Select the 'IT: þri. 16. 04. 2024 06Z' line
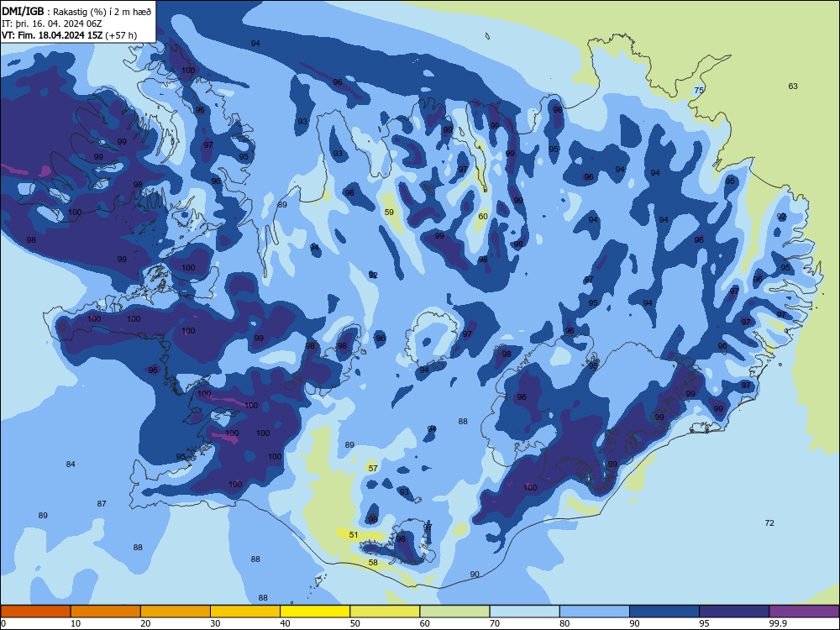Screen dimensions: 840x630 [51, 24]
